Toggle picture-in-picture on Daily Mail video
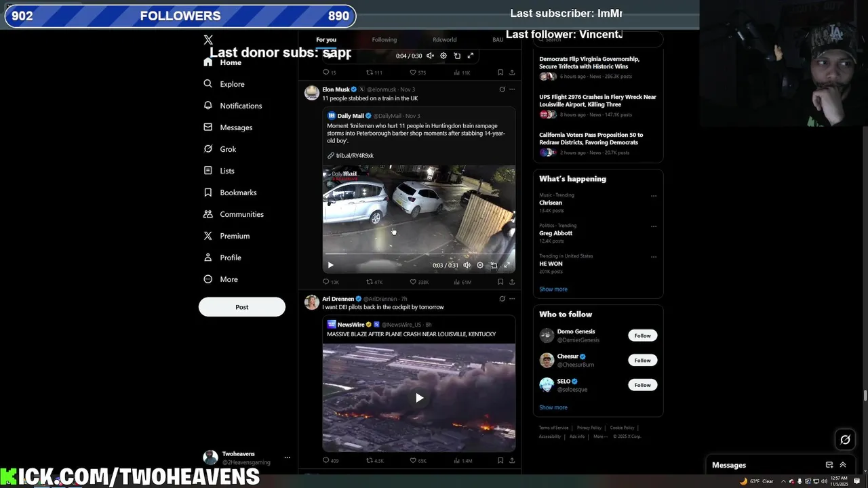Image resolution: width=868 pixels, height=488 pixels. pos(494,265)
